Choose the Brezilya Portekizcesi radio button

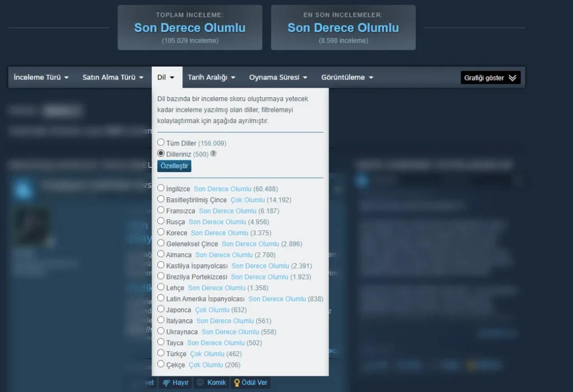coord(161,276)
